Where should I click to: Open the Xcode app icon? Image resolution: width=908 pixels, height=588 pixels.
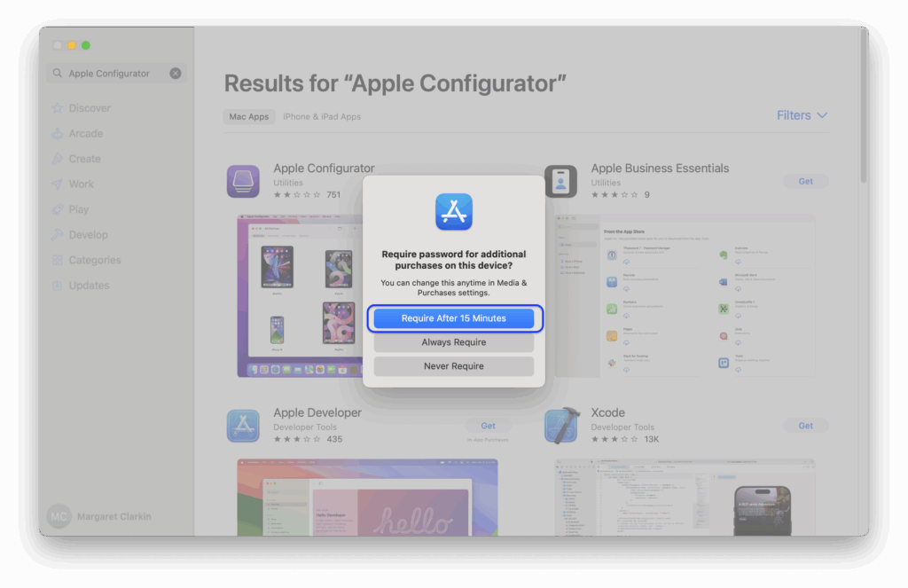pos(560,426)
